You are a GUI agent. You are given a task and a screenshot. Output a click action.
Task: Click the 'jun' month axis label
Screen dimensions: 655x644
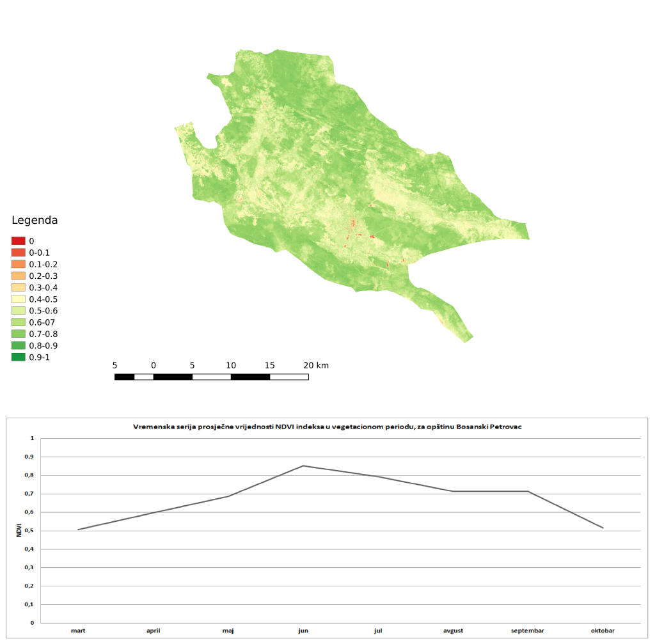[303, 631]
